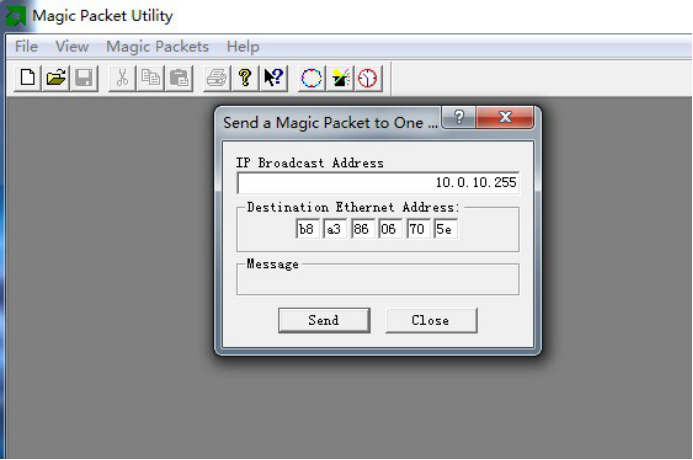
Task: Click the 'Send a Magic Packet to One' title
Action: (x=330, y=123)
